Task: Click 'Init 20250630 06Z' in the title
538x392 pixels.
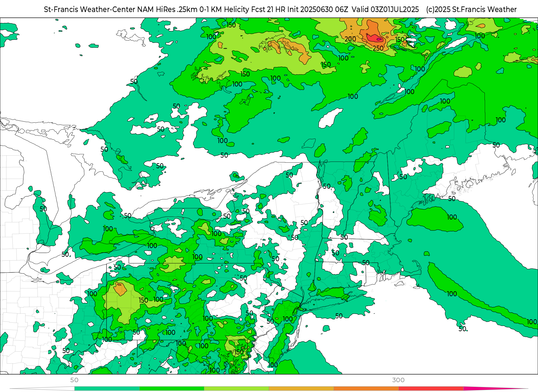Action: coord(318,10)
